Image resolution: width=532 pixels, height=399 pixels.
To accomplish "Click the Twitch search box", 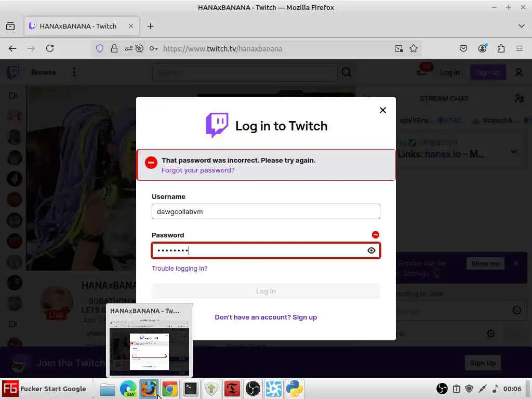I will point(245,72).
